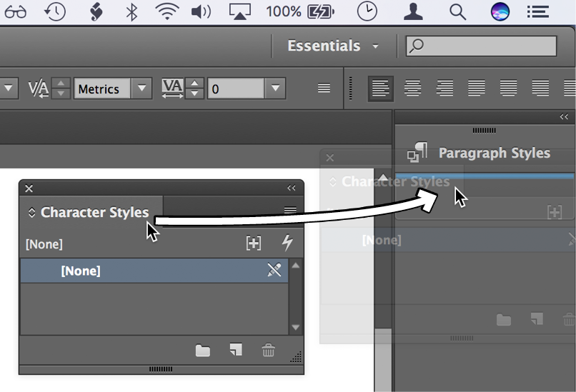
Task: Click the search field next to Essentials
Action: click(481, 46)
